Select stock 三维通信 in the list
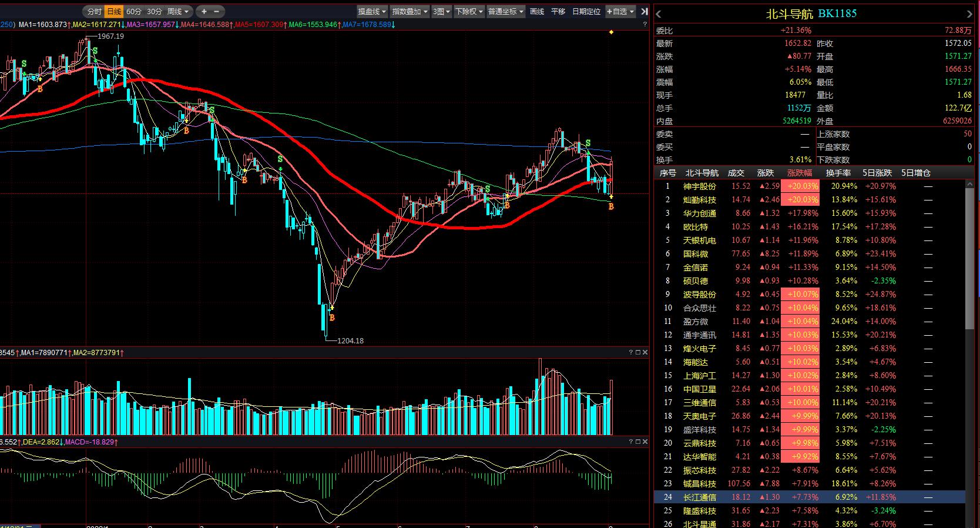Image resolution: width=980 pixels, height=528 pixels. 700,403
